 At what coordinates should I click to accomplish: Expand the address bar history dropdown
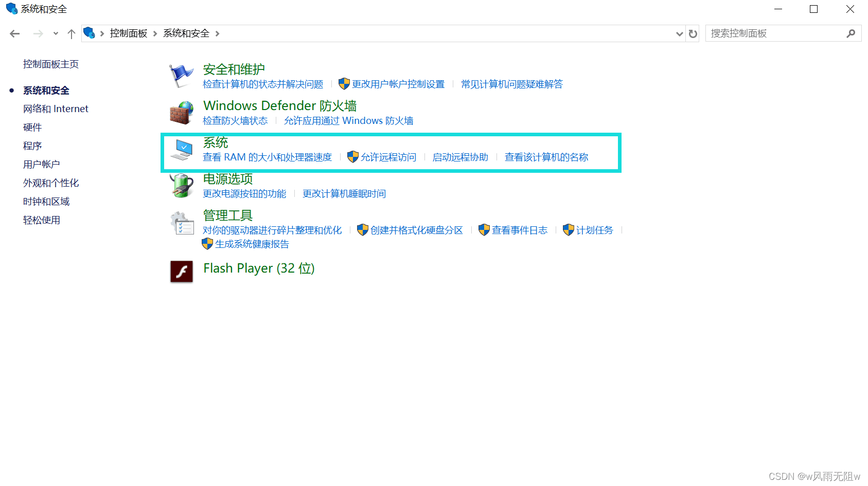coord(679,34)
